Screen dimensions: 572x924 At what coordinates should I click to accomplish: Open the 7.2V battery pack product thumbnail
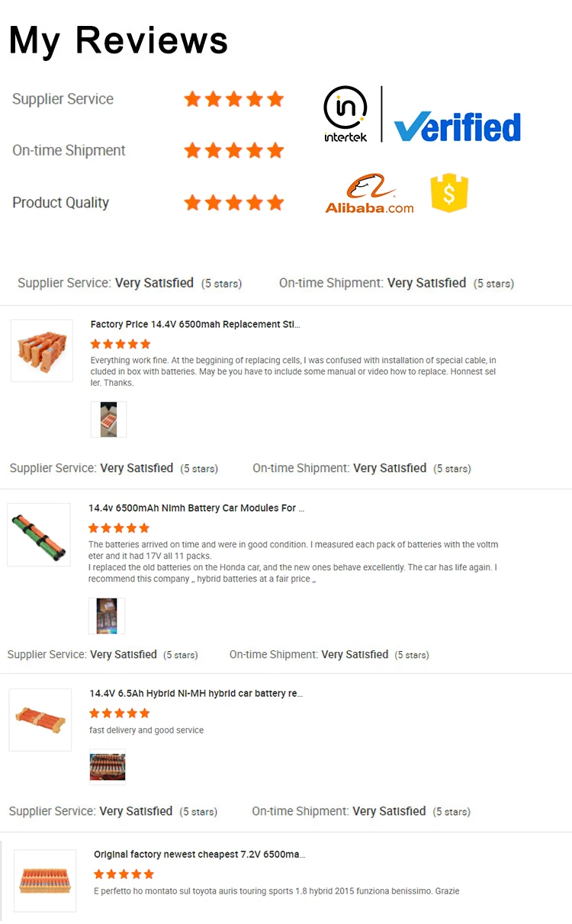pyautogui.click(x=45, y=881)
